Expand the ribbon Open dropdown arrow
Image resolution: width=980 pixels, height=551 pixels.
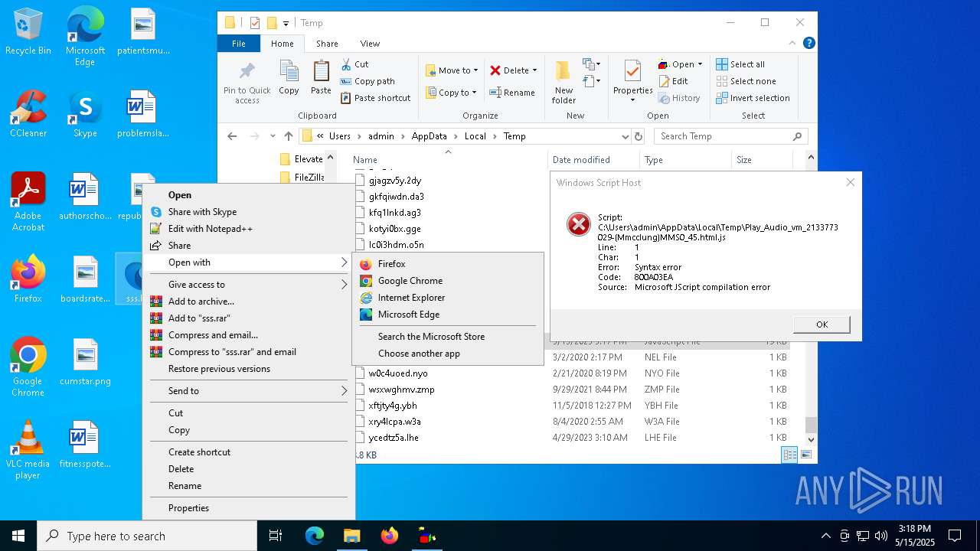(x=700, y=64)
